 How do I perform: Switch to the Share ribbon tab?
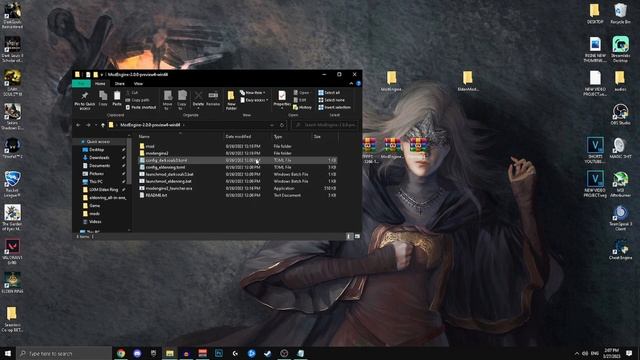pyautogui.click(x=120, y=84)
